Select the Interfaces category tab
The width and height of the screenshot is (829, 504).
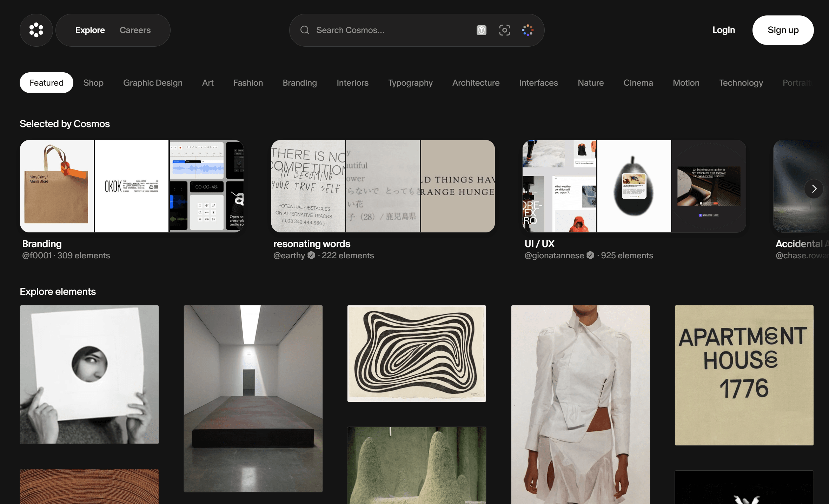pos(538,83)
